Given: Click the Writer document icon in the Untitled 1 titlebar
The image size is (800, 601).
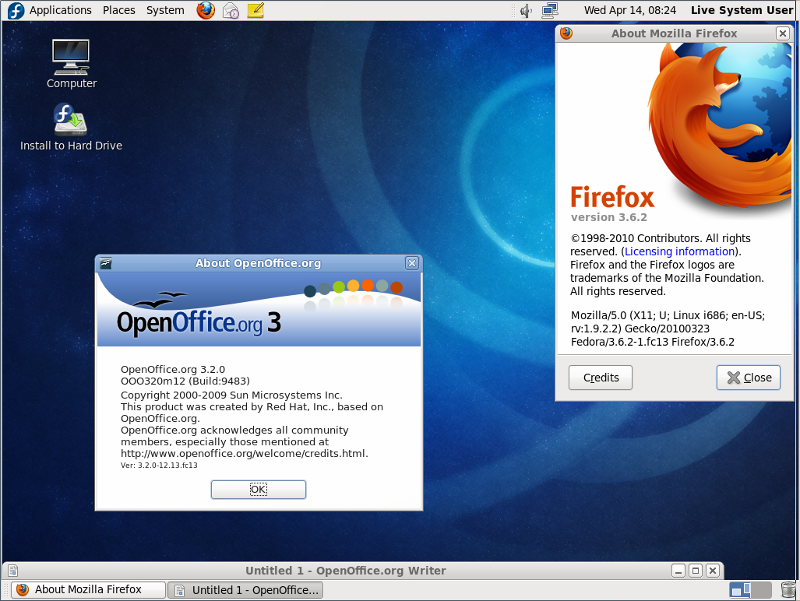Looking at the screenshot, I should pyautogui.click(x=13, y=570).
